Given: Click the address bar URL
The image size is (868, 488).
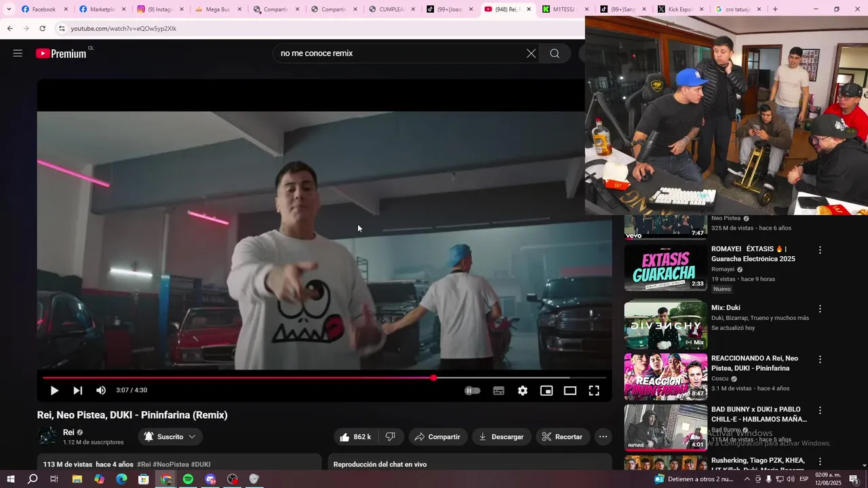Looking at the screenshot, I should pyautogui.click(x=123, y=28).
